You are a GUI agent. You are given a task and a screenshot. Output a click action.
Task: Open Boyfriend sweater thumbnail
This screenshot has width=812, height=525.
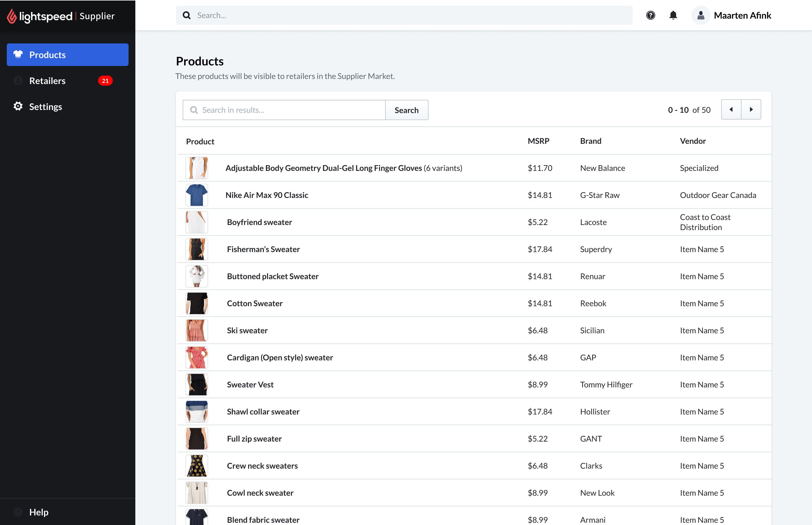(x=197, y=222)
